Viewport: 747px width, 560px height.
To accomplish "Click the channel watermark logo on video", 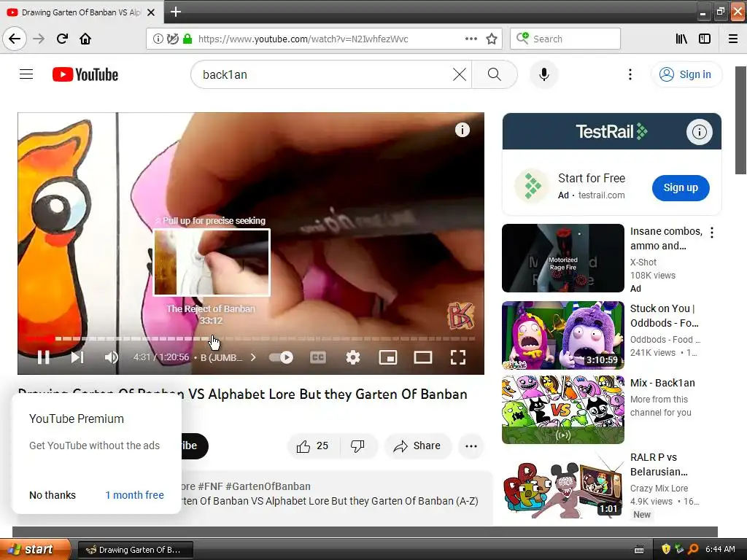I will click(x=460, y=315).
